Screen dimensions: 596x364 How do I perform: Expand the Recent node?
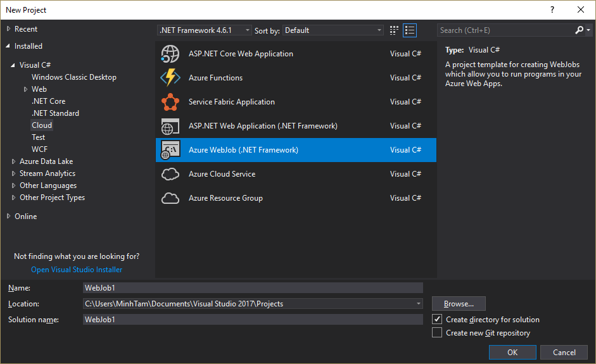point(8,29)
